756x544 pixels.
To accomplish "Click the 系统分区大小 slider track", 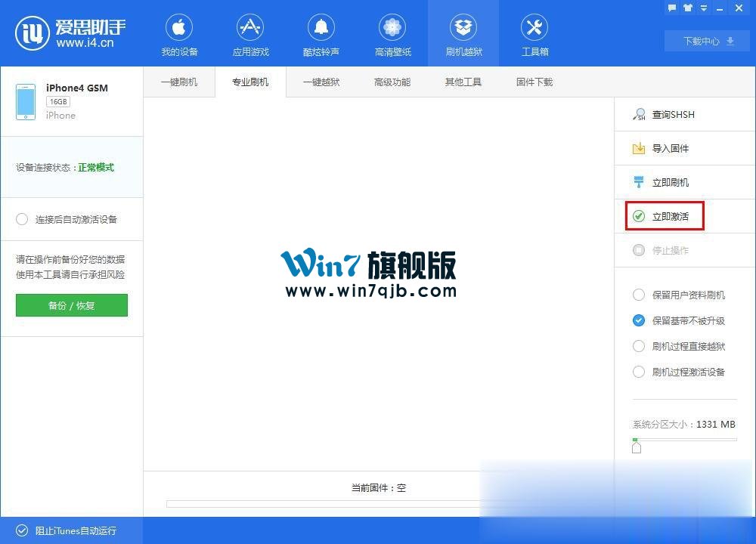I will pyautogui.click(x=685, y=440).
